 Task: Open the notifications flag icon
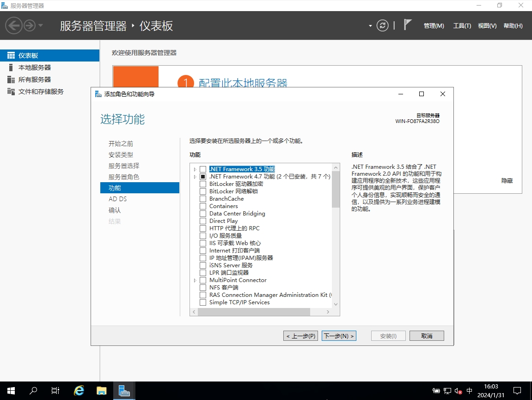(407, 25)
